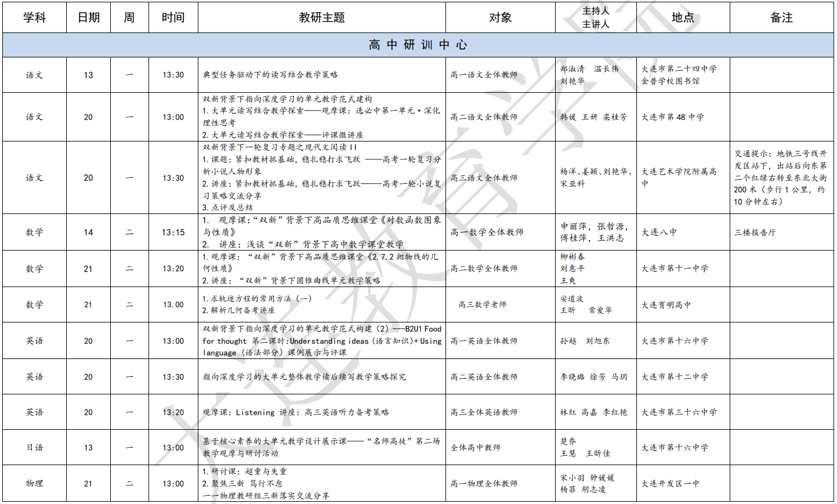Select the 教研主题 header cell
Image resolution: width=837 pixels, height=504 pixels.
tap(321, 17)
